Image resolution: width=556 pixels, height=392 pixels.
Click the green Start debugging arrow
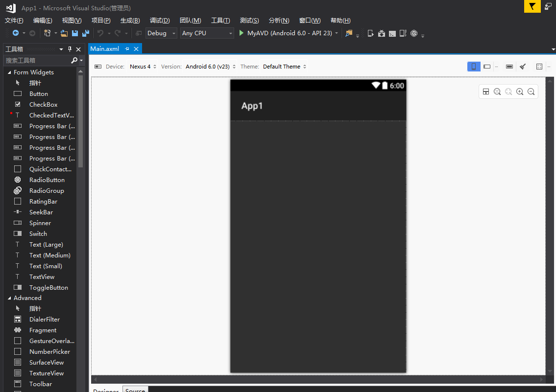click(x=242, y=33)
